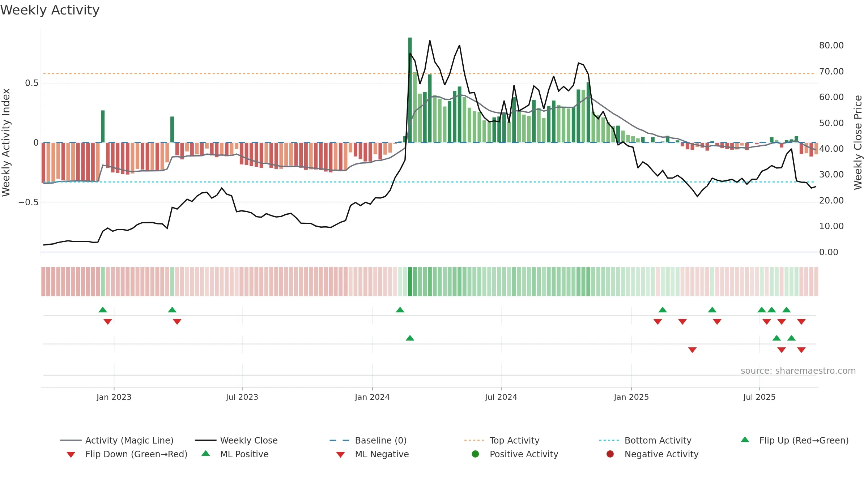The image size is (868, 488).
Task: Click the cyan dotted Bottom Activity legend swatch
Action: (x=609, y=440)
